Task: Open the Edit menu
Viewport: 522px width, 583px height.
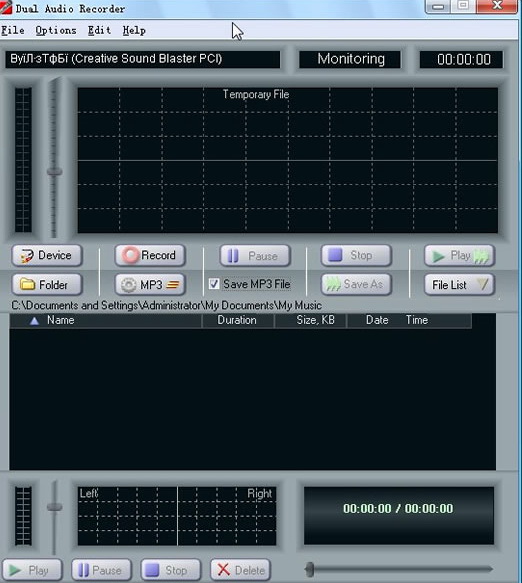Action: pos(99,30)
